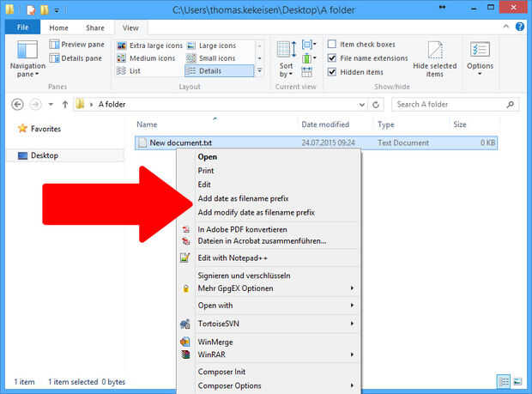Choose Large icons layout
The image size is (532, 394).
coord(212,45)
